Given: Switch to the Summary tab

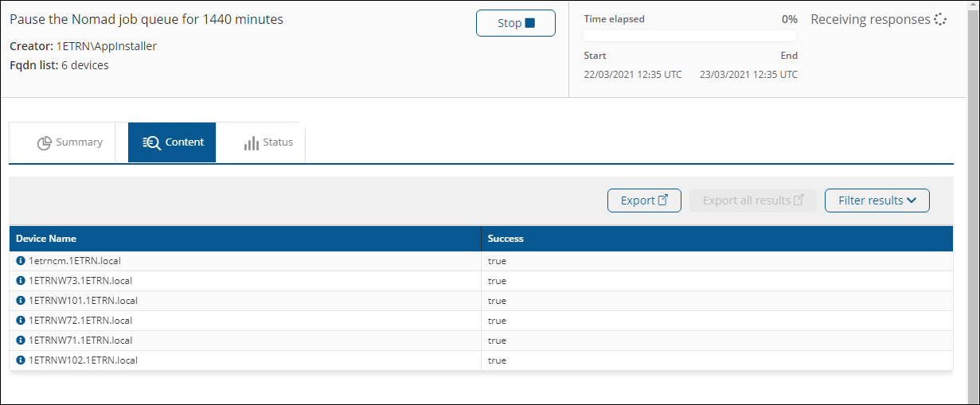Looking at the screenshot, I should click(70, 142).
